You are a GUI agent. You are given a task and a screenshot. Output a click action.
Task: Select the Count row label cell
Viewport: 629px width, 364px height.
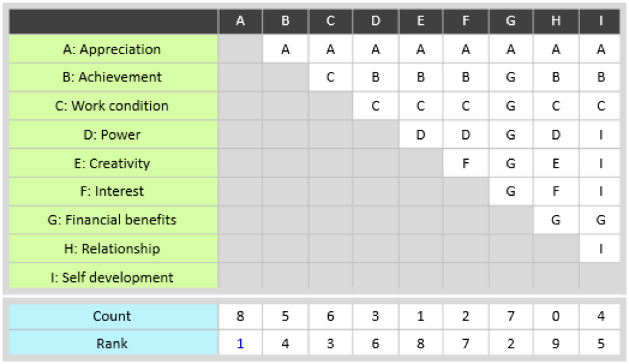pos(113,316)
